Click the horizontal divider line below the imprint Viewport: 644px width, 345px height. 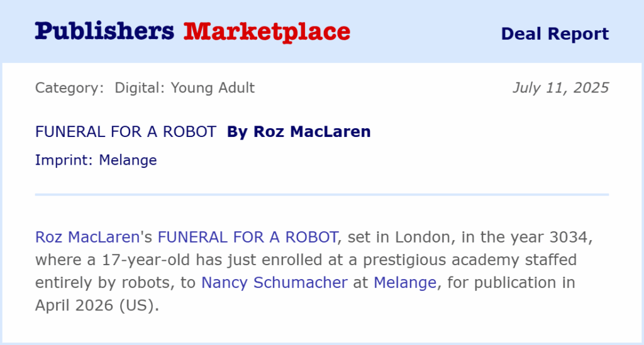point(322,195)
